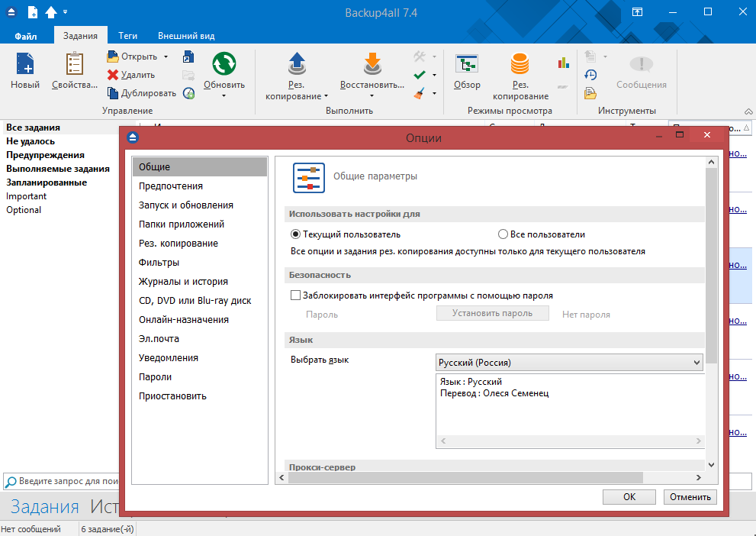The image size is (756, 536).
Task: Click the grayed Сообщения exclamation icon
Action: coord(642,63)
